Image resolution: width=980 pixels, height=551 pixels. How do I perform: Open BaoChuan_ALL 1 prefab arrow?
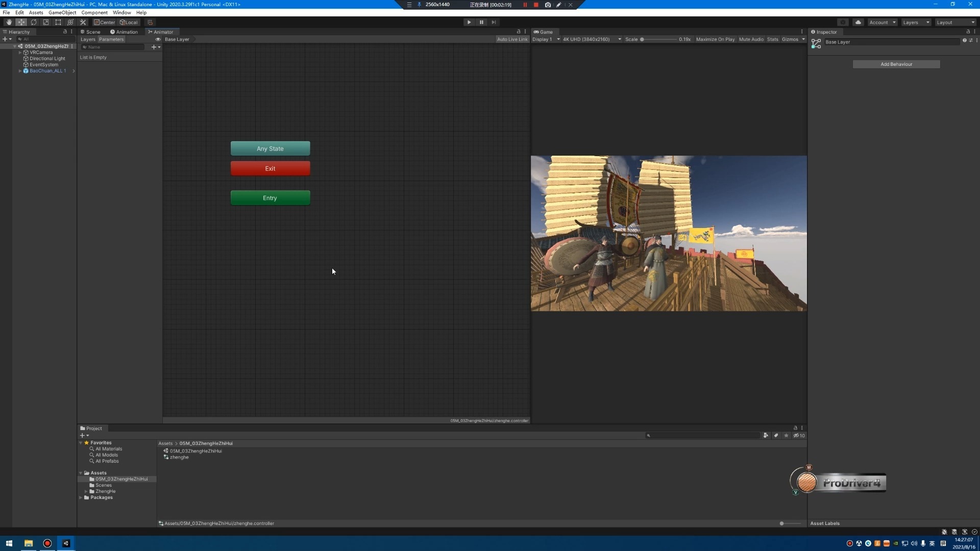click(73, 71)
